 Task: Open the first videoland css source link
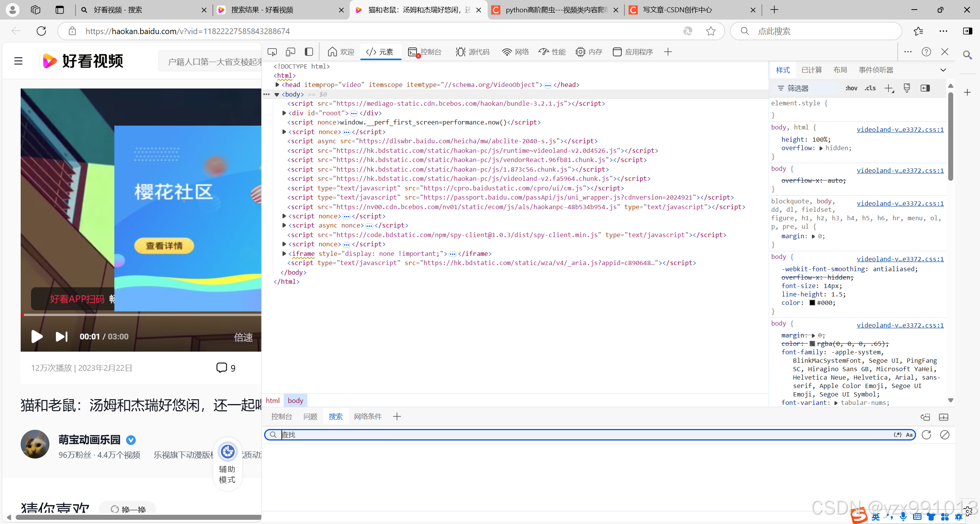[900, 129]
